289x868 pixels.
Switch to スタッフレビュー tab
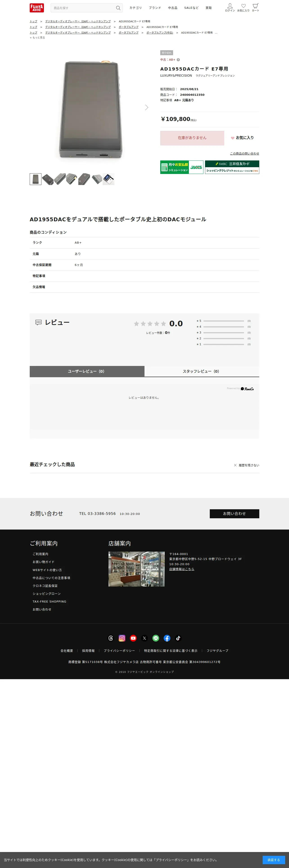tap(202, 371)
